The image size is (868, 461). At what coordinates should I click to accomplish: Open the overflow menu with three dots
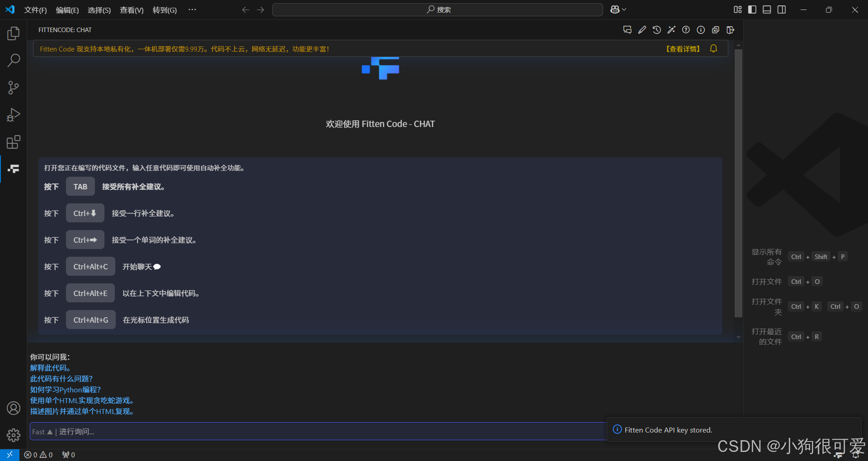(x=192, y=9)
